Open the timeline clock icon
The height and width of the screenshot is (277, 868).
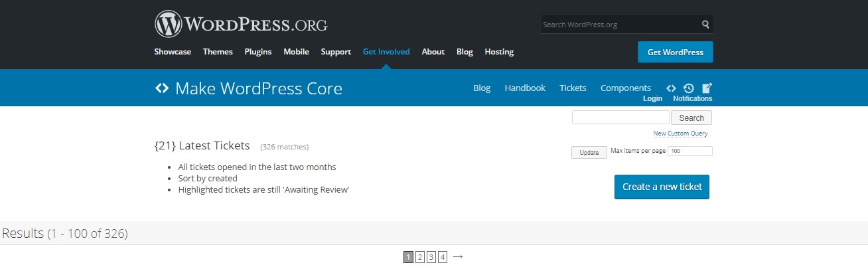(689, 88)
